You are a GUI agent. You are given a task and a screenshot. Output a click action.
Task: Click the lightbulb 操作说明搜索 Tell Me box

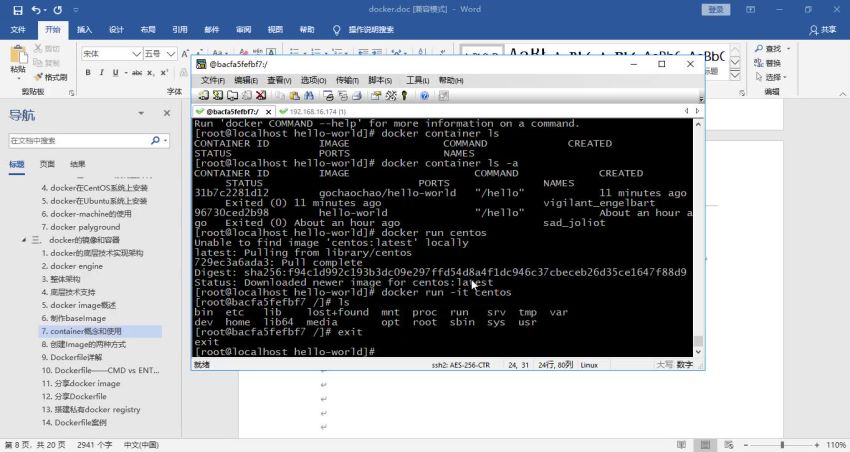(363, 30)
